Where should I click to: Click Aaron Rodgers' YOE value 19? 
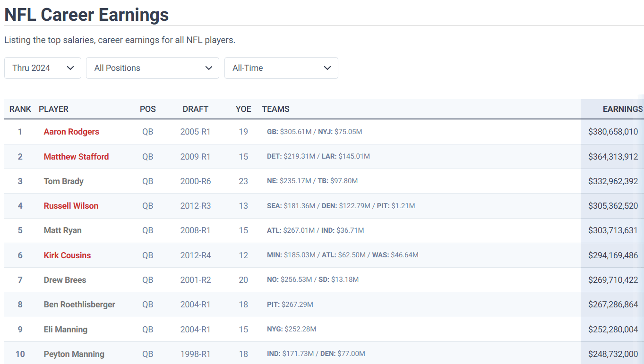(243, 132)
